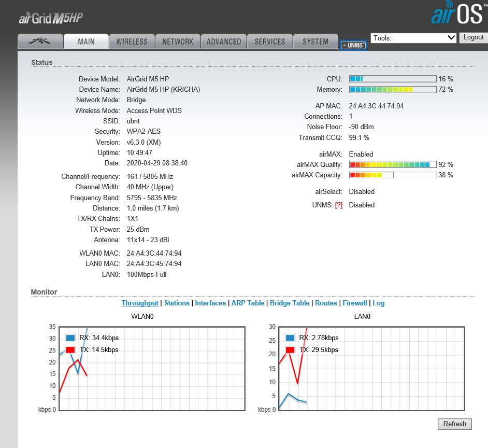Click the UNMS badge icon
This screenshot has height=448, width=488.
(x=353, y=45)
